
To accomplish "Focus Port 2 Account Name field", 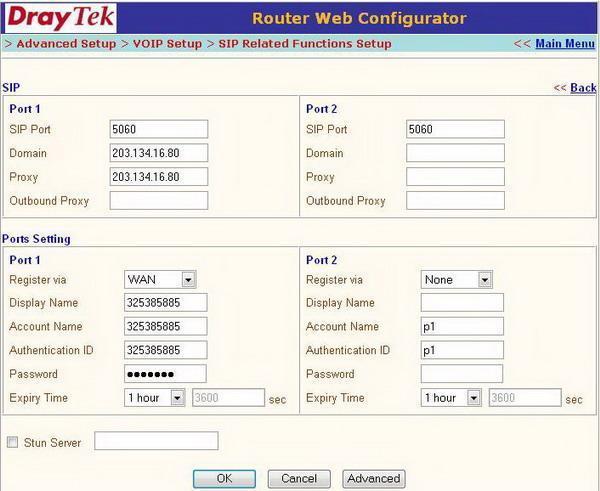I will 462,326.
